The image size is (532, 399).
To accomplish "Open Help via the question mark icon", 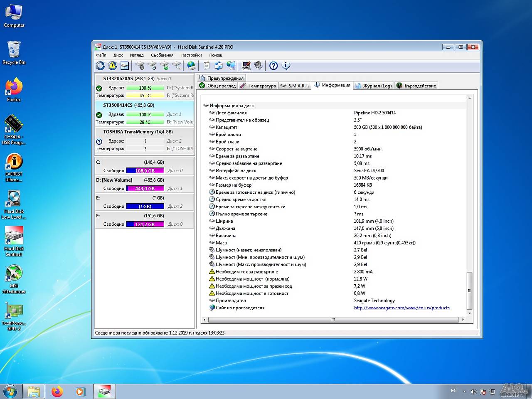I will pos(273,66).
